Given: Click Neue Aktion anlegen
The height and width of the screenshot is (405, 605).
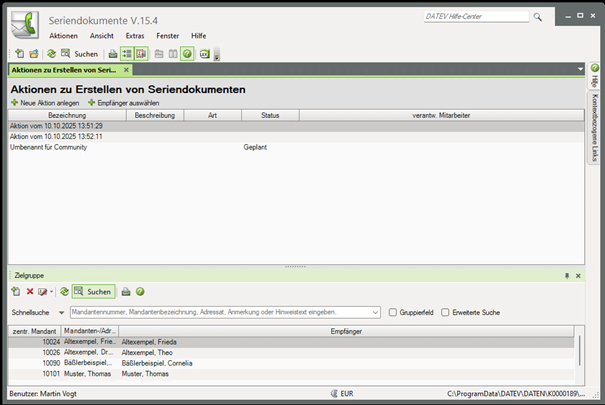Looking at the screenshot, I should pyautogui.click(x=44, y=103).
